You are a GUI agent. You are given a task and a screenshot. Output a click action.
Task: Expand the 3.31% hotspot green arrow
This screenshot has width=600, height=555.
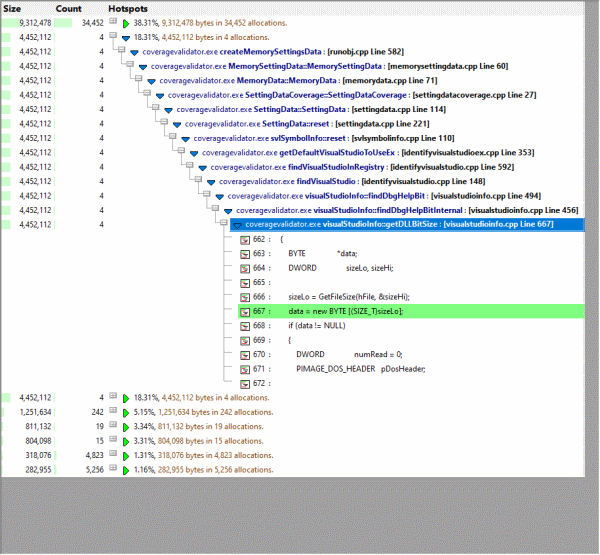tap(126, 442)
